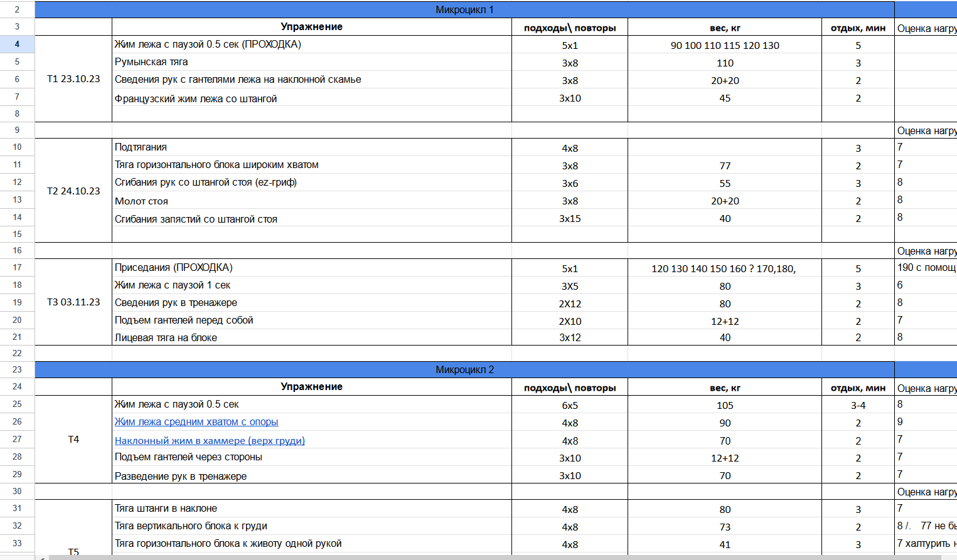The width and height of the screenshot is (957, 560).
Task: Select the 'Микроцикл 1' header cell
Action: point(464,10)
